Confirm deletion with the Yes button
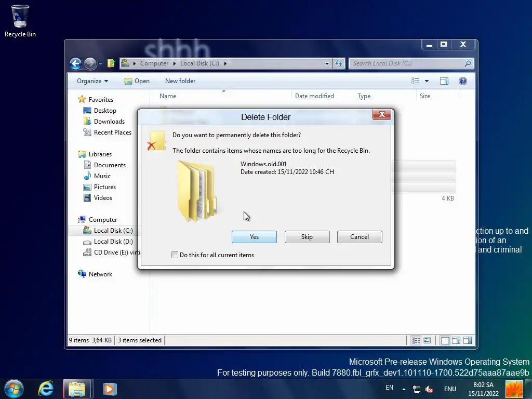The height and width of the screenshot is (399, 532). (x=254, y=237)
